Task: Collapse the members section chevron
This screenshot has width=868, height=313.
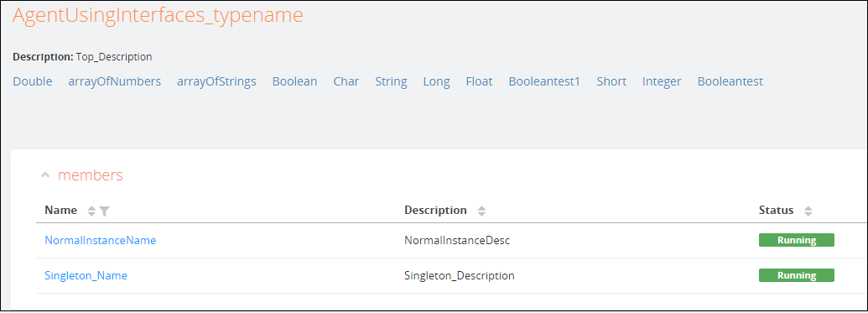Action: pos(45,175)
